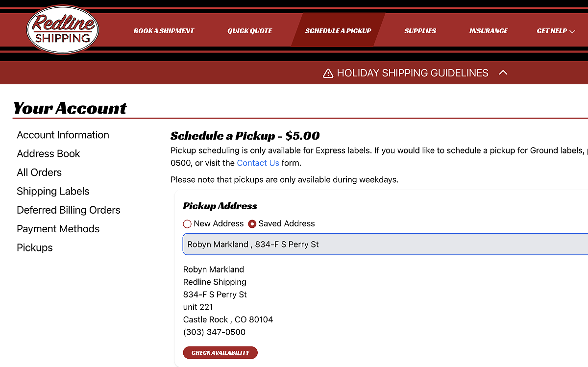Open the Insurance menu item
This screenshot has height=367, width=588.
click(x=489, y=31)
